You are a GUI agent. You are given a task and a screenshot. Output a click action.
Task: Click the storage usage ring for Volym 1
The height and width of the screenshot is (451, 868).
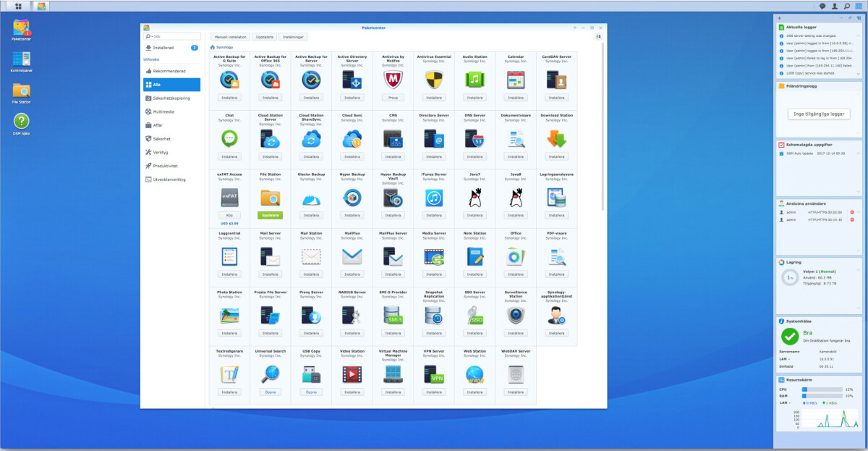[790, 277]
